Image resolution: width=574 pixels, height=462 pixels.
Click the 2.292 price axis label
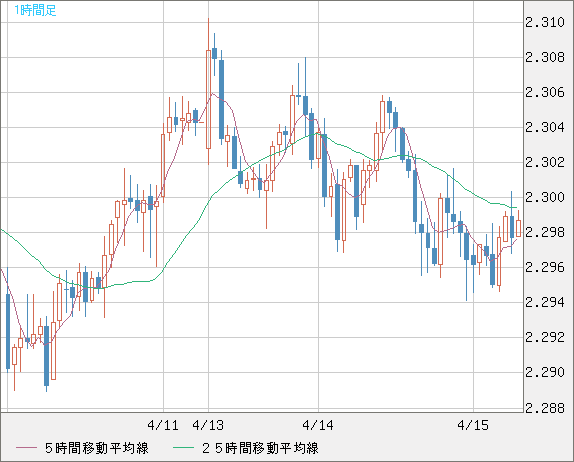pyautogui.click(x=545, y=337)
